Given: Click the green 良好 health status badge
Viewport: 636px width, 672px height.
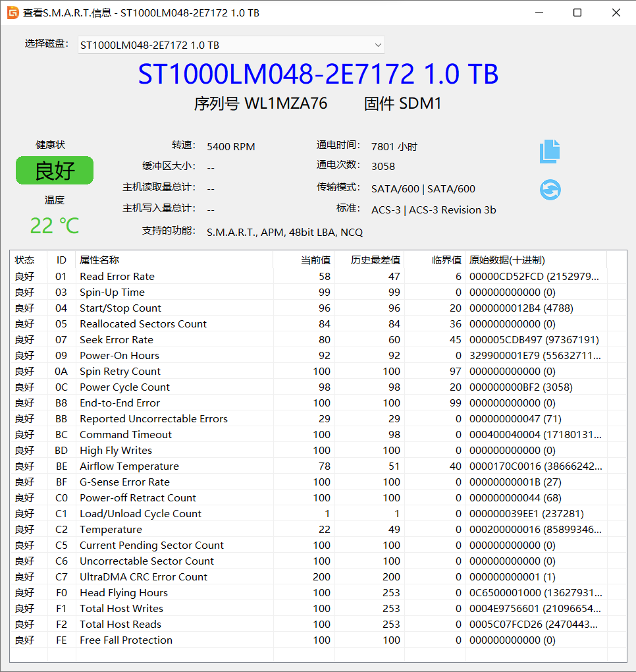Looking at the screenshot, I should [x=55, y=171].
